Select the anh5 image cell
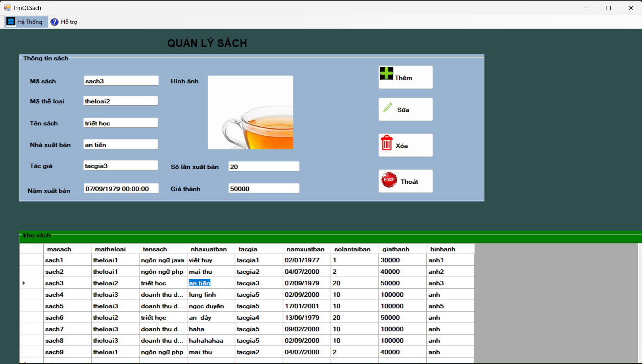642x364 pixels. (x=450, y=306)
